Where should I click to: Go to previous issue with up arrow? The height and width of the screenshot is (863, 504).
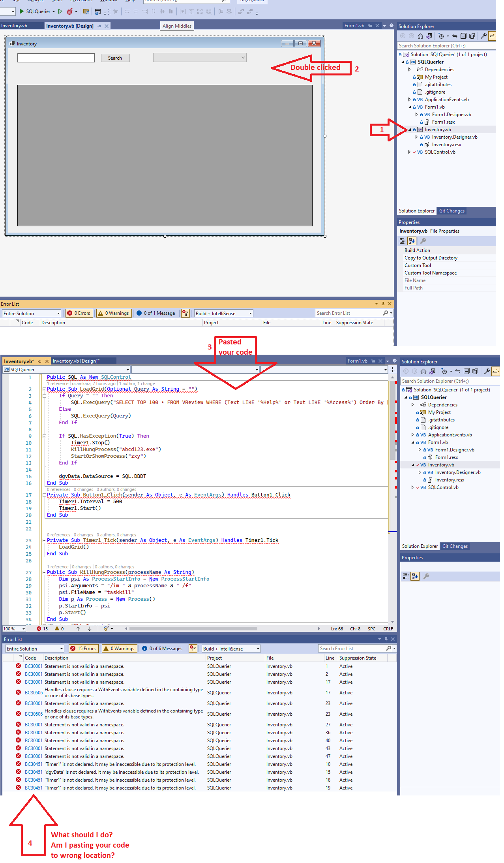(x=78, y=628)
